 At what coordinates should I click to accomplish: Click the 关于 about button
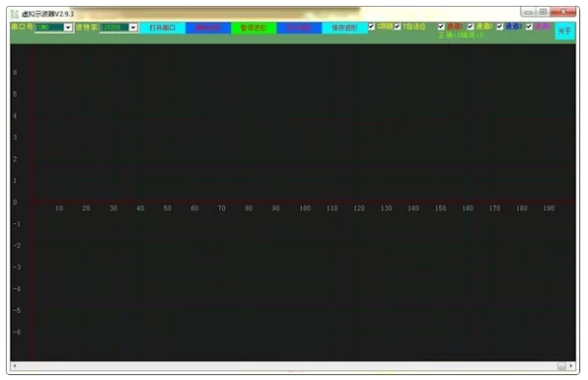[565, 31]
